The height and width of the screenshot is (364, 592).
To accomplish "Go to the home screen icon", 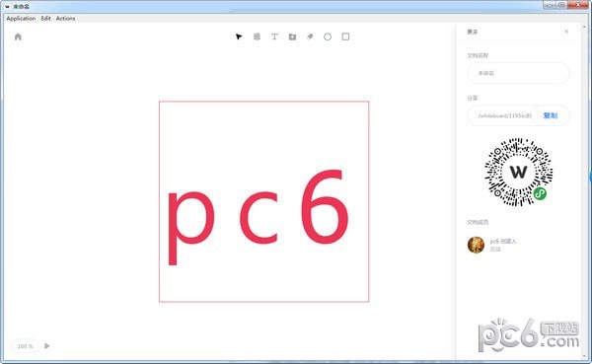I will (x=18, y=36).
